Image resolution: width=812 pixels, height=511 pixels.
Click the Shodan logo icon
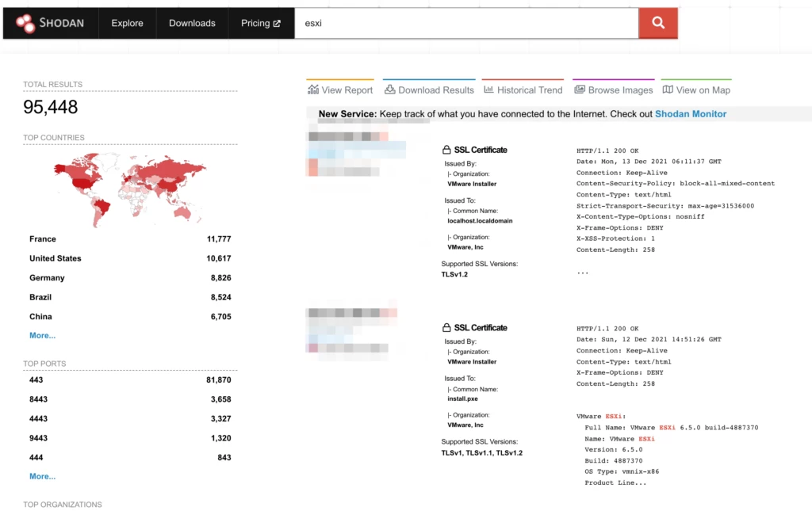(25, 23)
